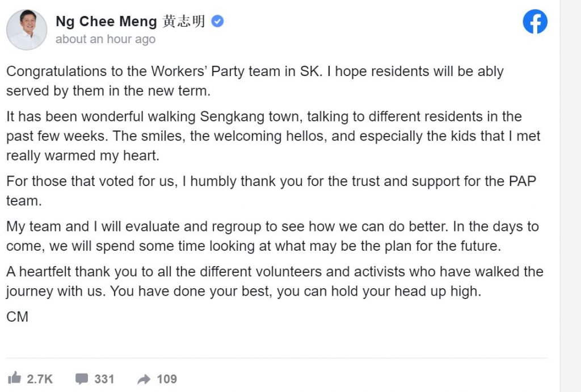Click the 'It has been wonderful walking' paragraph
581x392 pixels.
273,136
